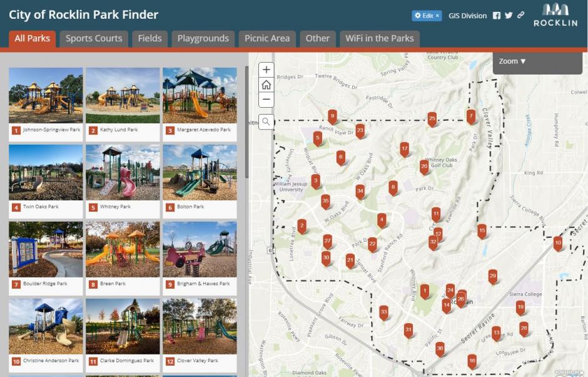This screenshot has height=377, width=588.
Task: Open the map search tool
Action: (266, 121)
